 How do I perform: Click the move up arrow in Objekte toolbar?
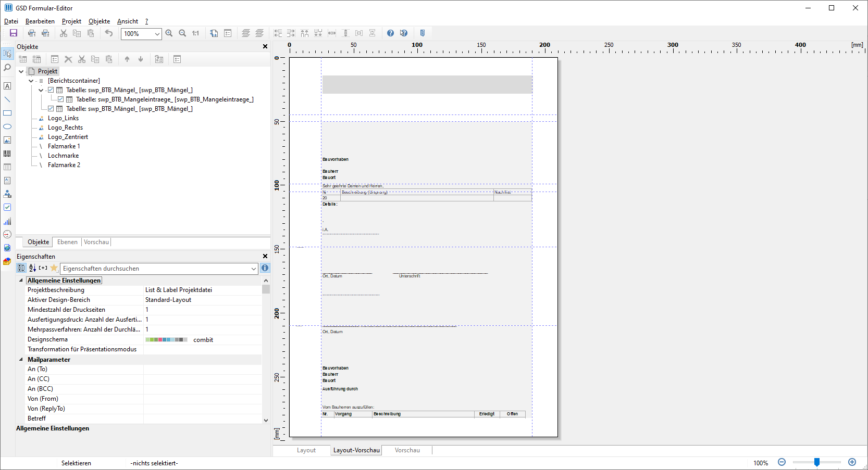(127, 59)
